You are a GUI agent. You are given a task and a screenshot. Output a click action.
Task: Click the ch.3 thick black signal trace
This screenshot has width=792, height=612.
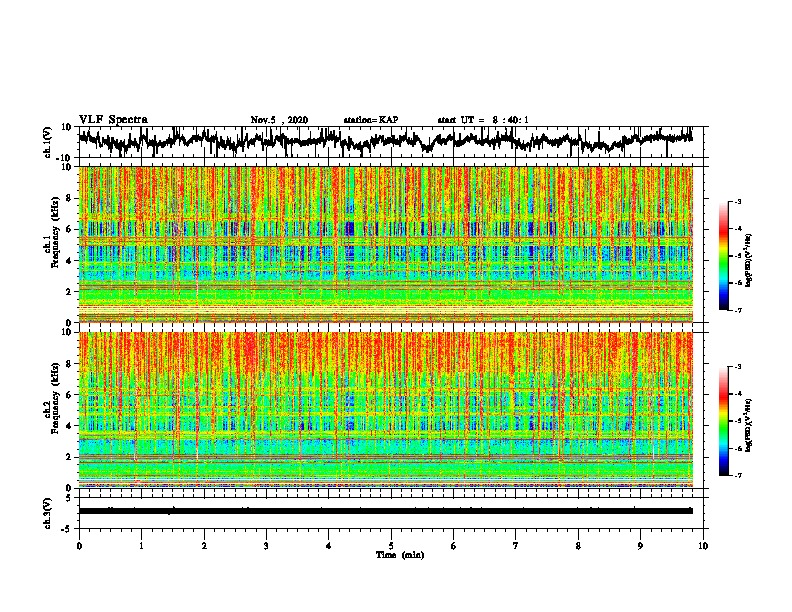point(386,511)
